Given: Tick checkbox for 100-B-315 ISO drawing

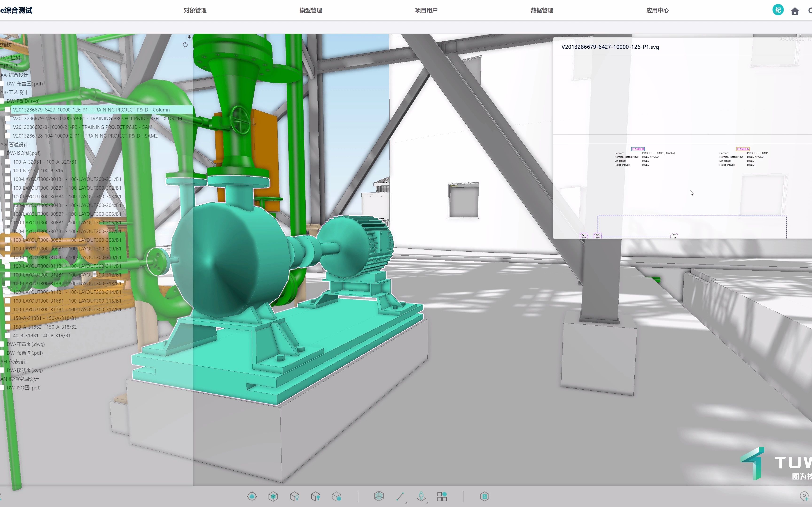Looking at the screenshot, I should [7, 171].
